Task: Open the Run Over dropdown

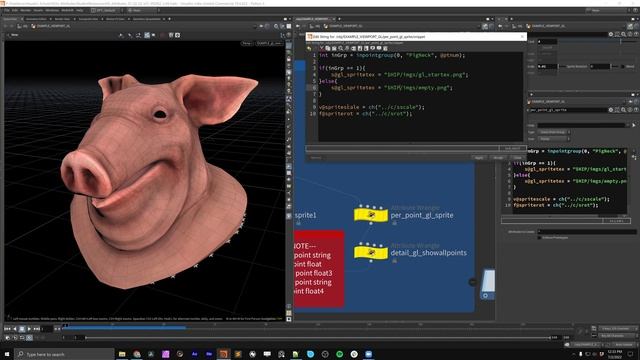Action: click(x=554, y=139)
